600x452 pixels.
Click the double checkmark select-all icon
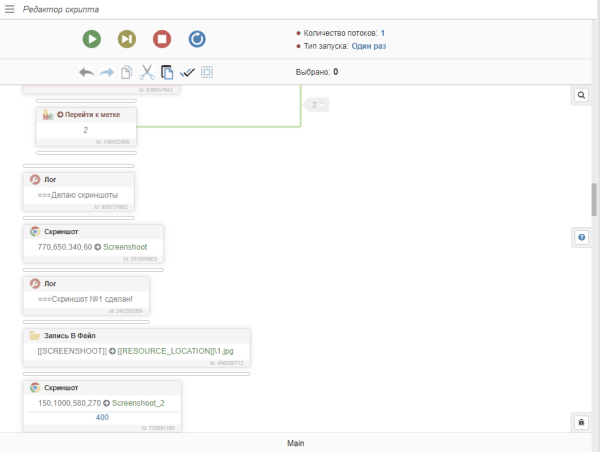pyautogui.click(x=187, y=72)
